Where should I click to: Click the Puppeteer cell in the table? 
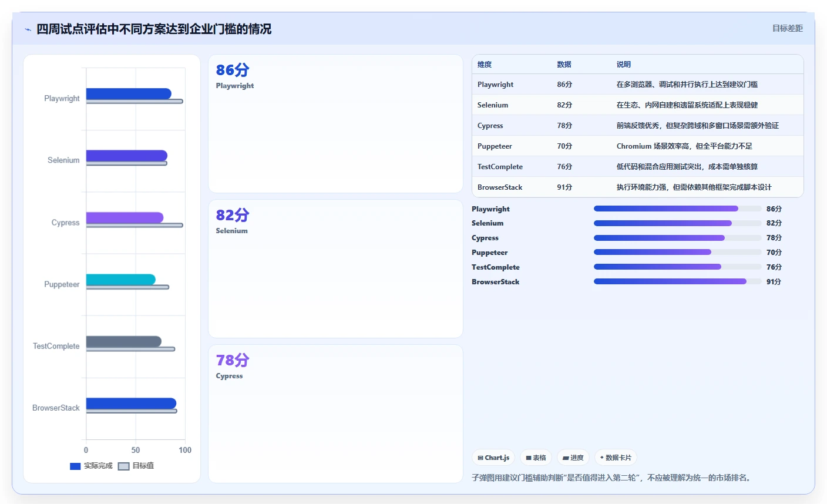click(495, 146)
